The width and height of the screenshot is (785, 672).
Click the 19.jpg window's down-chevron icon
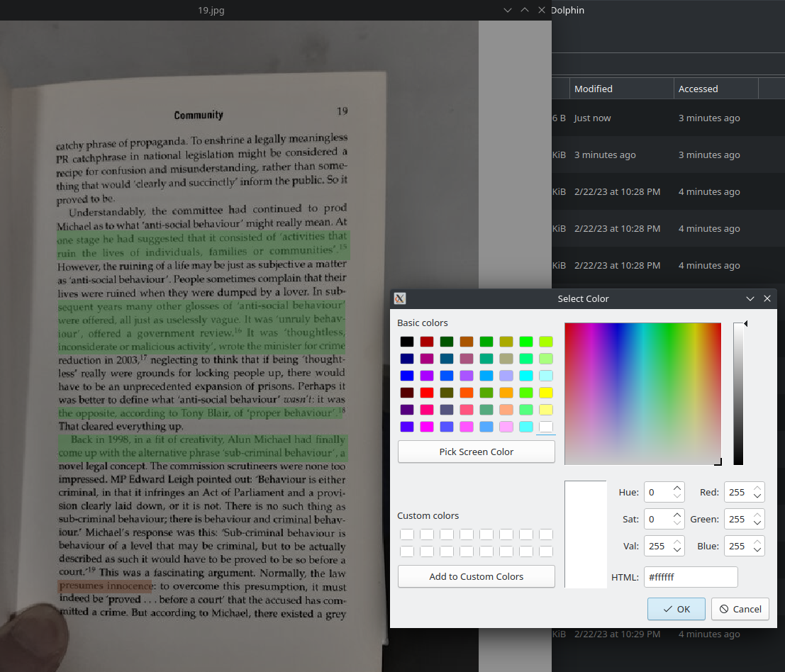(507, 11)
